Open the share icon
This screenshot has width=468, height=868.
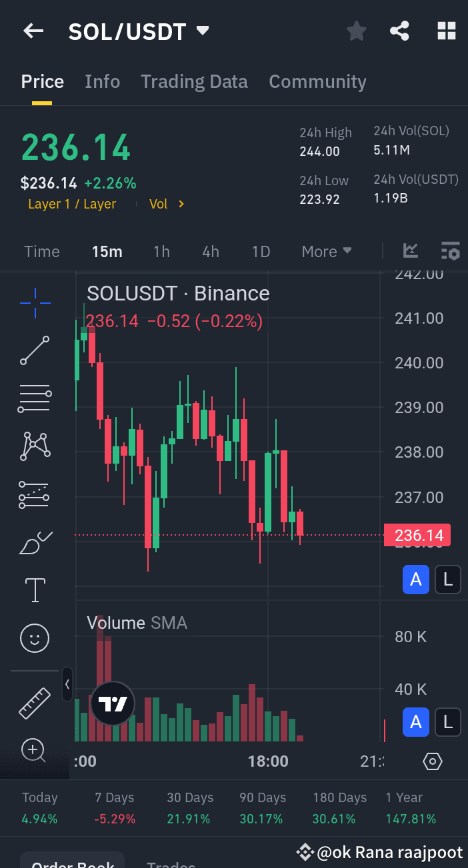point(399,31)
